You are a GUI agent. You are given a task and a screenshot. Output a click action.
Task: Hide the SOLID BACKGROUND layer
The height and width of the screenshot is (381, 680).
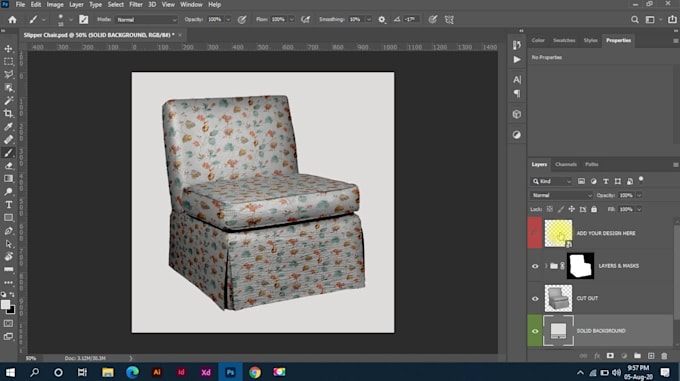click(535, 331)
